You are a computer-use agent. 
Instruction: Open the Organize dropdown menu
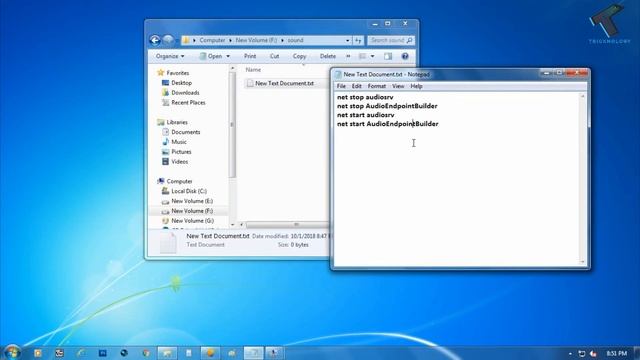pyautogui.click(x=170, y=56)
